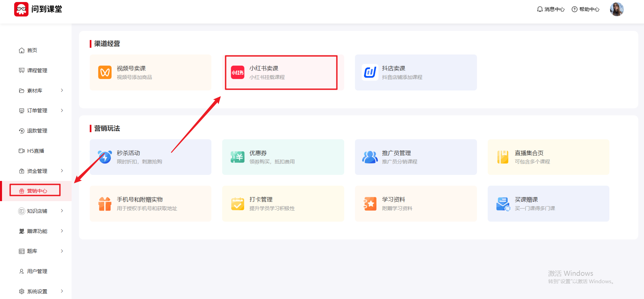This screenshot has width=644, height=299.
Task: Expand the 资金管理 chevron
Action: (62, 171)
